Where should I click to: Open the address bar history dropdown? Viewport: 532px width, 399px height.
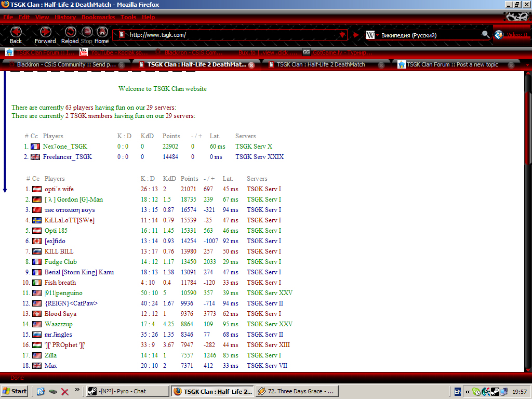342,35
